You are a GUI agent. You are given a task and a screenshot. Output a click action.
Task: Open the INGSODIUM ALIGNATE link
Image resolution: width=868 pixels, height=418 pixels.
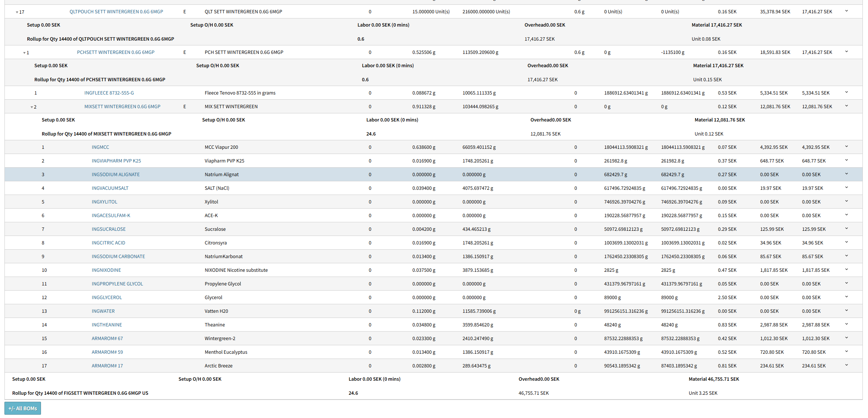click(116, 175)
